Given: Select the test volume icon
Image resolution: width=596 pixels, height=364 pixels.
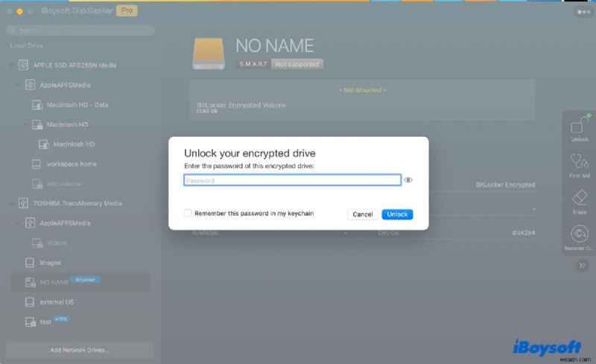Looking at the screenshot, I should 37,184.
